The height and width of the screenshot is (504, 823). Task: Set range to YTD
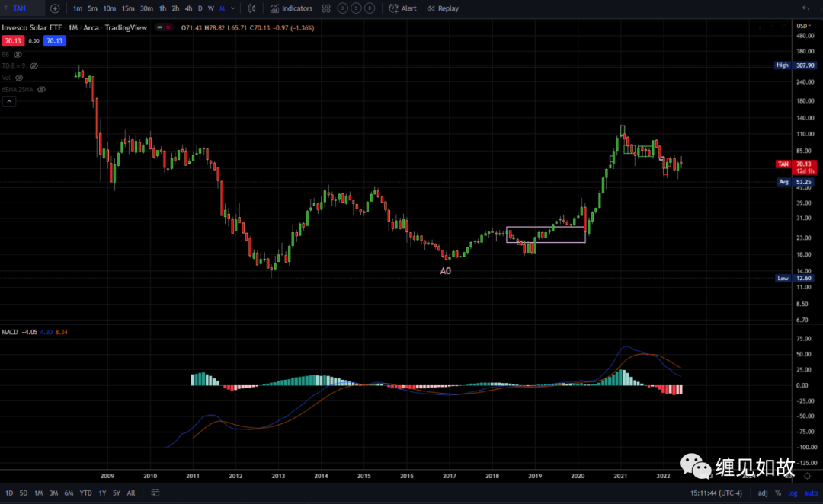pos(85,493)
